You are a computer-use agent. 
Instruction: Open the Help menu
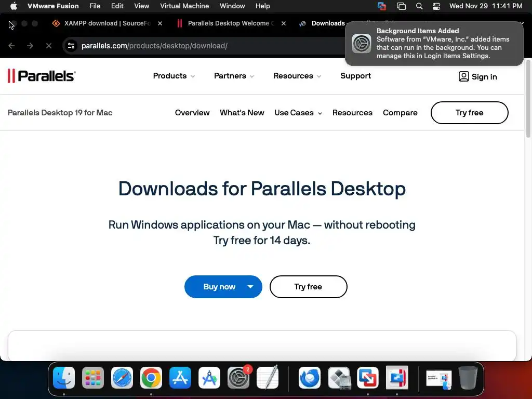click(262, 6)
